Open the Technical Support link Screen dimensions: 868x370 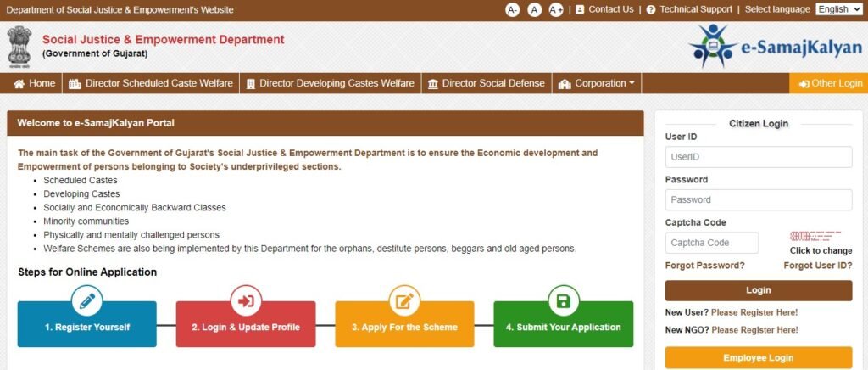tap(696, 9)
